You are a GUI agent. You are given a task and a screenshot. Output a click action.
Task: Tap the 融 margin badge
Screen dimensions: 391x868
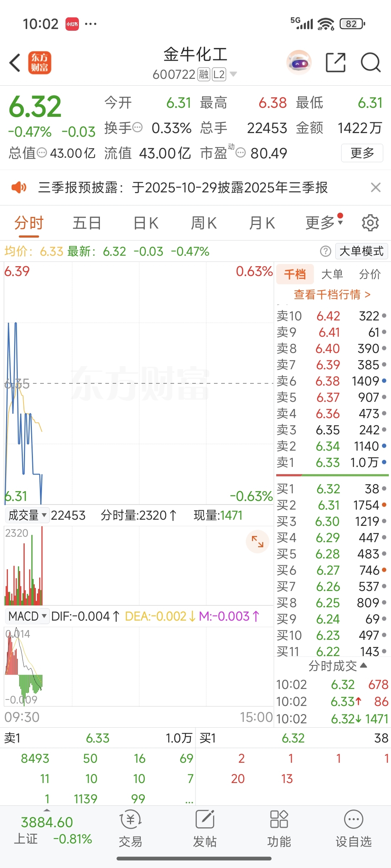click(204, 75)
